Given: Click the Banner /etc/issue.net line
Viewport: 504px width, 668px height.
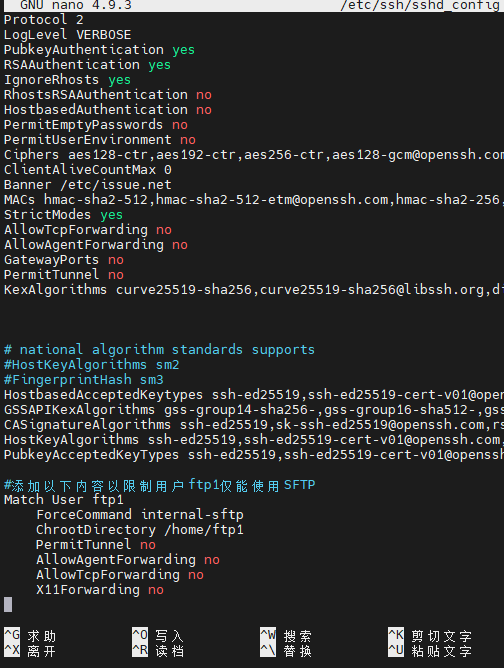Looking at the screenshot, I should tap(88, 185).
